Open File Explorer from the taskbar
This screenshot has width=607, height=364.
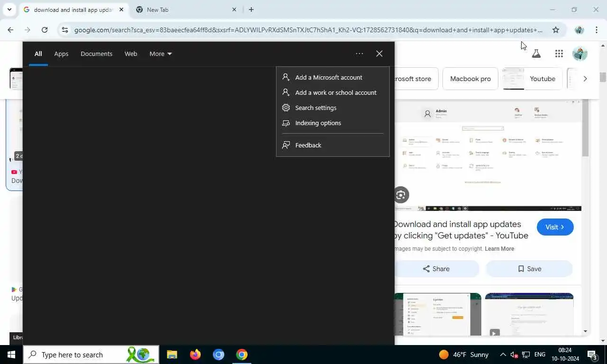[172, 355]
